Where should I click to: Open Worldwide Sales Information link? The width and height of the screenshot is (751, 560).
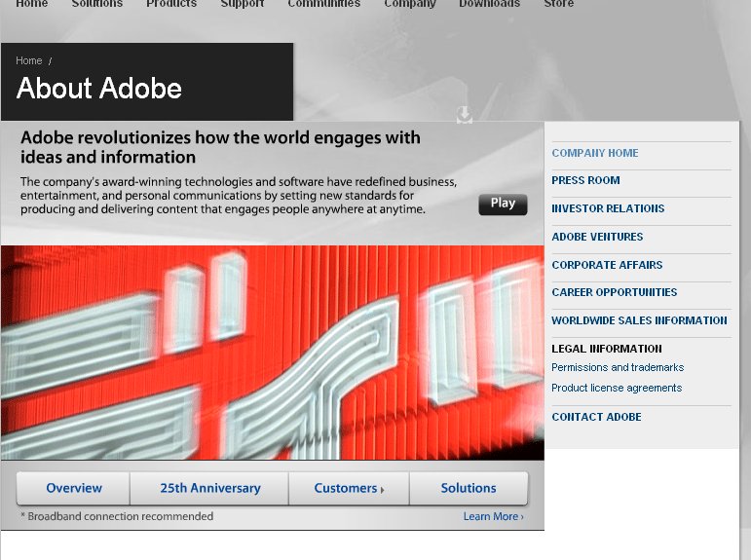pos(639,320)
